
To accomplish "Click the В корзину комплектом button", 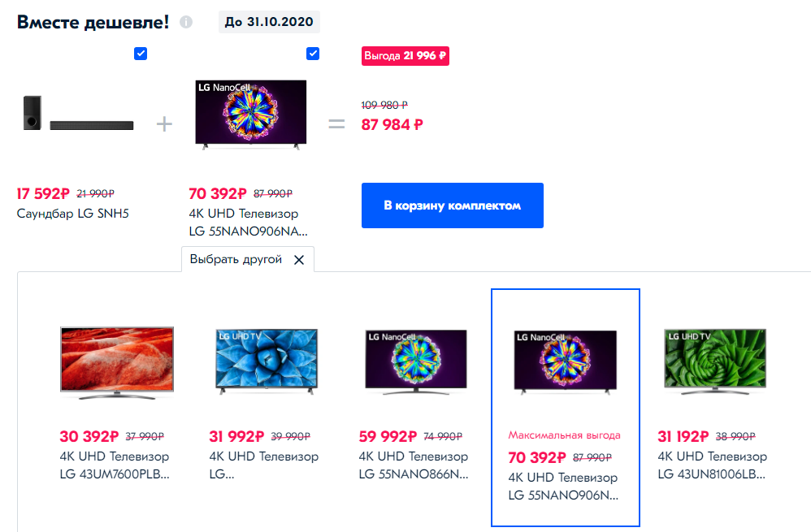I will pyautogui.click(x=452, y=205).
